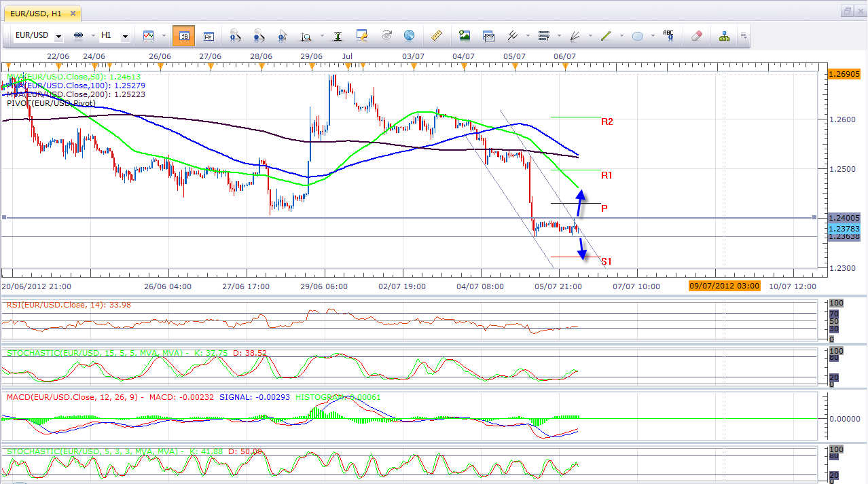
Task: Click the restore window button at top right
Action: (x=848, y=11)
